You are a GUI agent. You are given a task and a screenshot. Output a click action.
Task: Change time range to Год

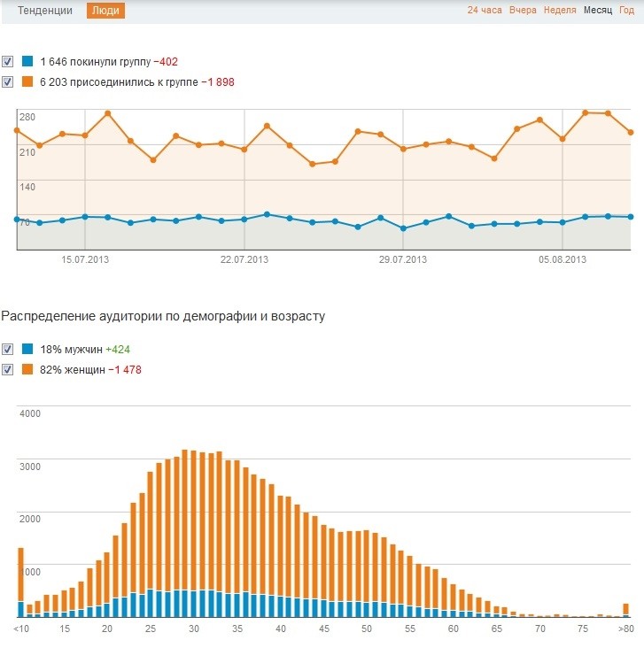(627, 11)
